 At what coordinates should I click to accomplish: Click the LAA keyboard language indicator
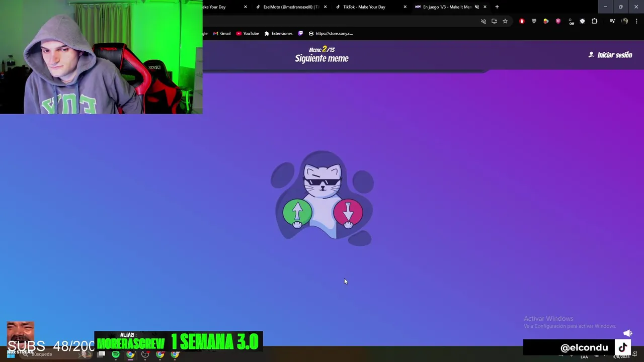tap(584, 356)
